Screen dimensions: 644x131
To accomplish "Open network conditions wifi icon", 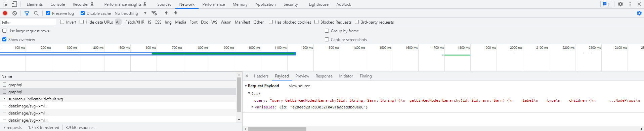I will click(x=154, y=13).
